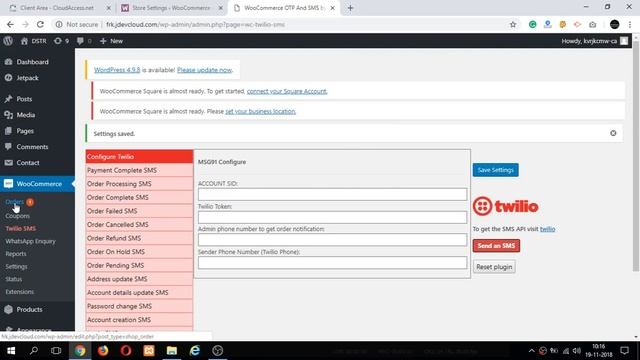This screenshot has height=360, width=640.
Task: Click the Save Settings button
Action: pos(496,170)
